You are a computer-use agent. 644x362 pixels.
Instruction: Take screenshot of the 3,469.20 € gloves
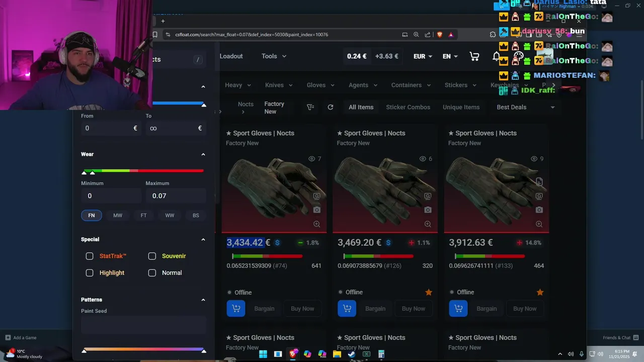pyautogui.click(x=428, y=210)
